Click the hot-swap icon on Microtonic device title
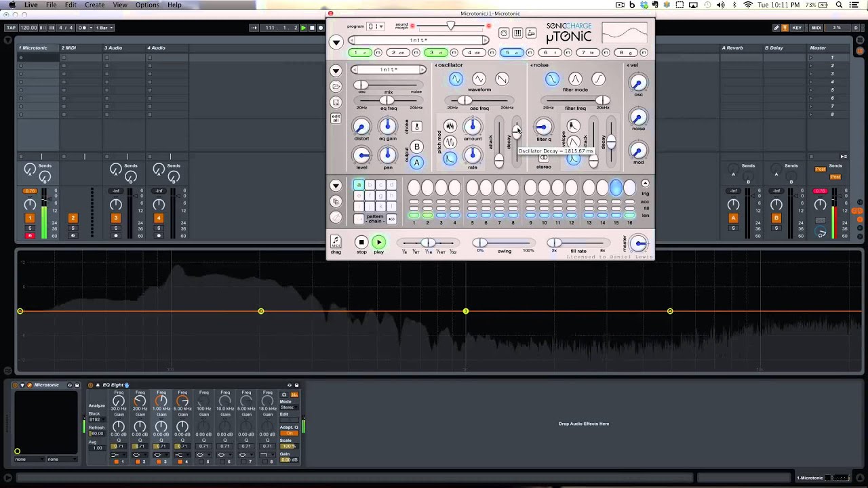This screenshot has width=868, height=488. 69,385
